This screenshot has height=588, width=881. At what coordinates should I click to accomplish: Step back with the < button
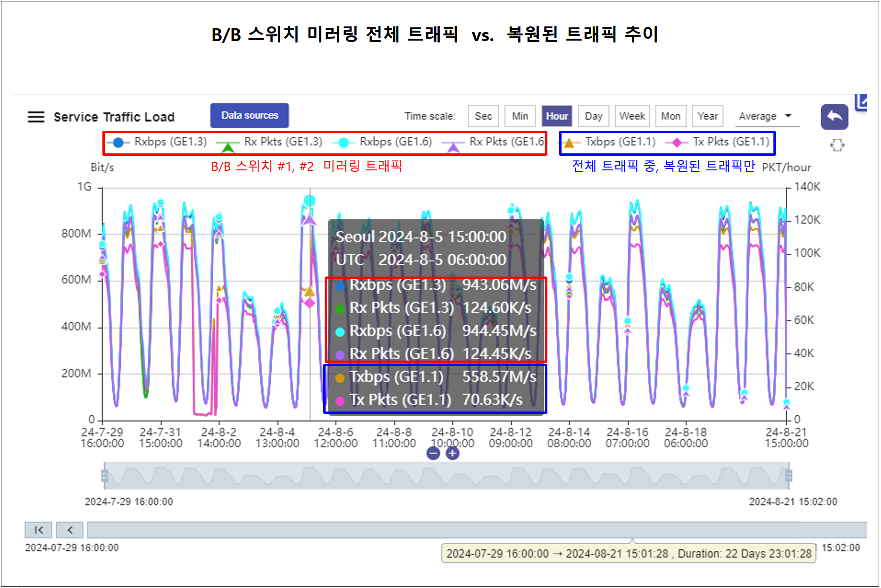click(70, 530)
